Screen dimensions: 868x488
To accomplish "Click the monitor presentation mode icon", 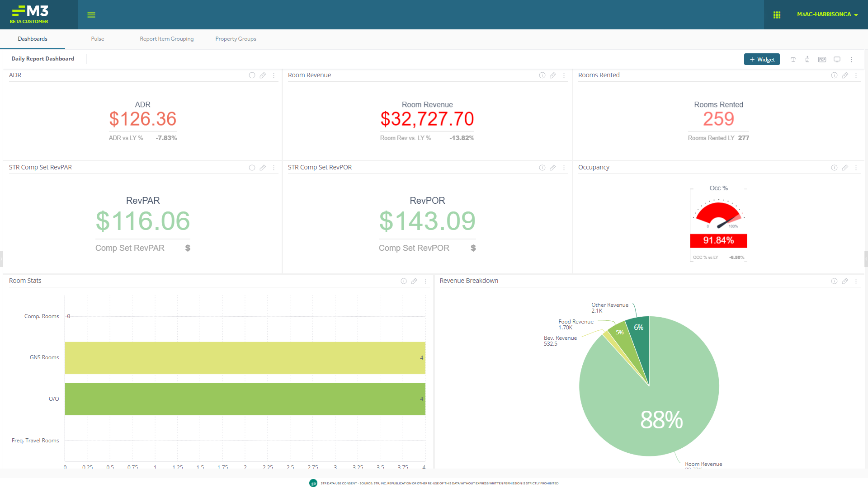I will pyautogui.click(x=837, y=60).
